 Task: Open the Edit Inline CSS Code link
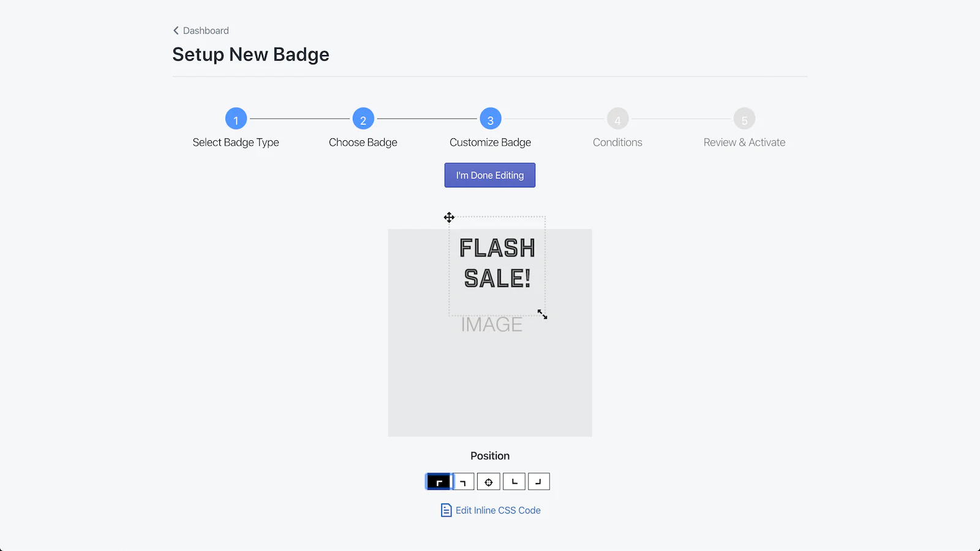coord(498,510)
